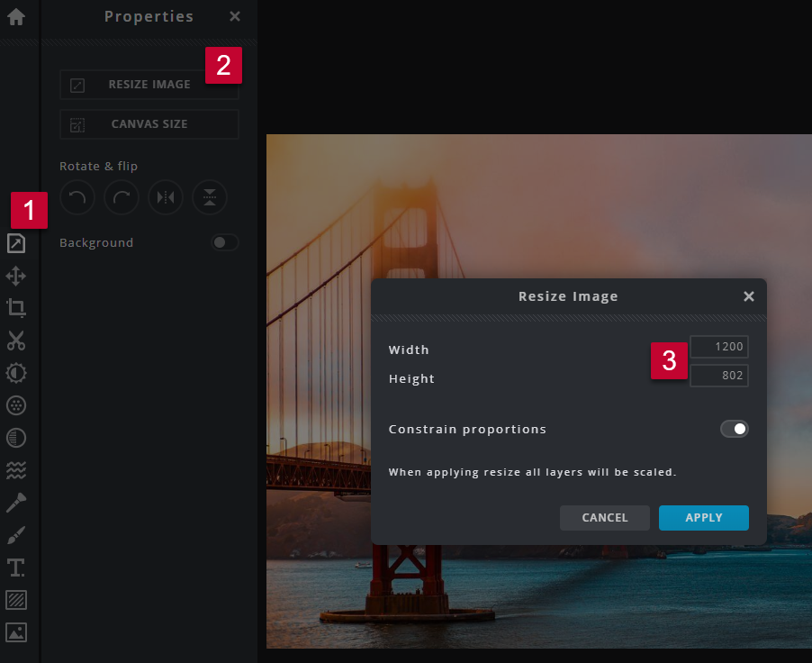
Task: Toggle the Background switch
Action: (x=224, y=243)
